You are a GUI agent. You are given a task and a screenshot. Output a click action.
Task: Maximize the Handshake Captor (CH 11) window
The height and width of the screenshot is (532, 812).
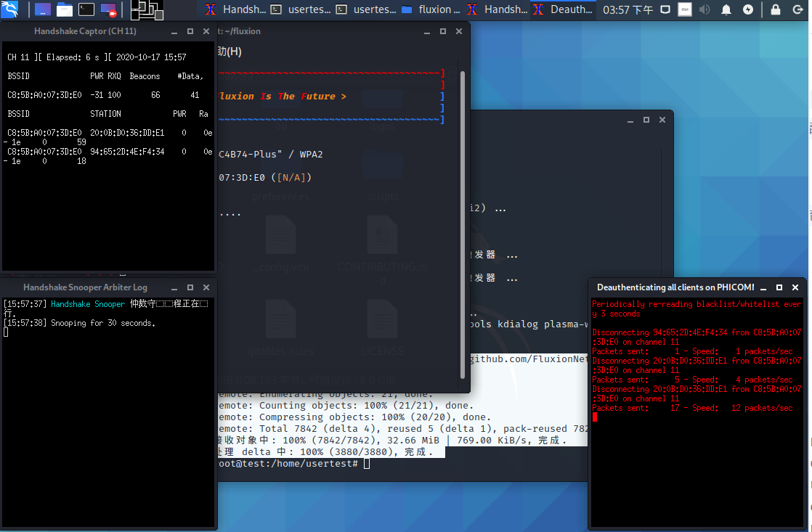pos(190,31)
